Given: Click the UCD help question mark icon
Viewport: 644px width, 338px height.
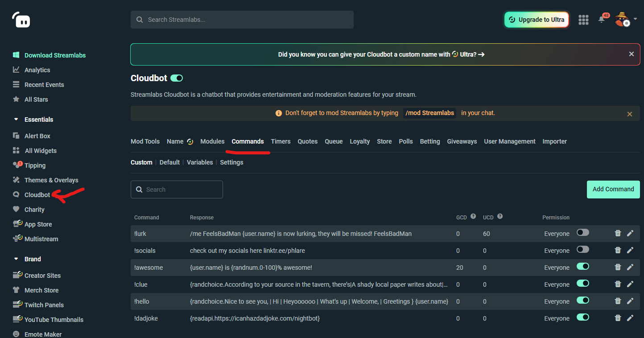Looking at the screenshot, I should tap(500, 217).
